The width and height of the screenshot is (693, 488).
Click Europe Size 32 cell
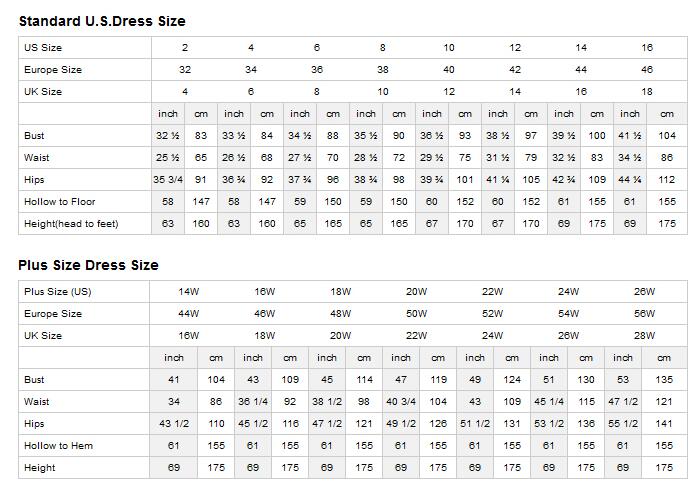[x=185, y=70]
